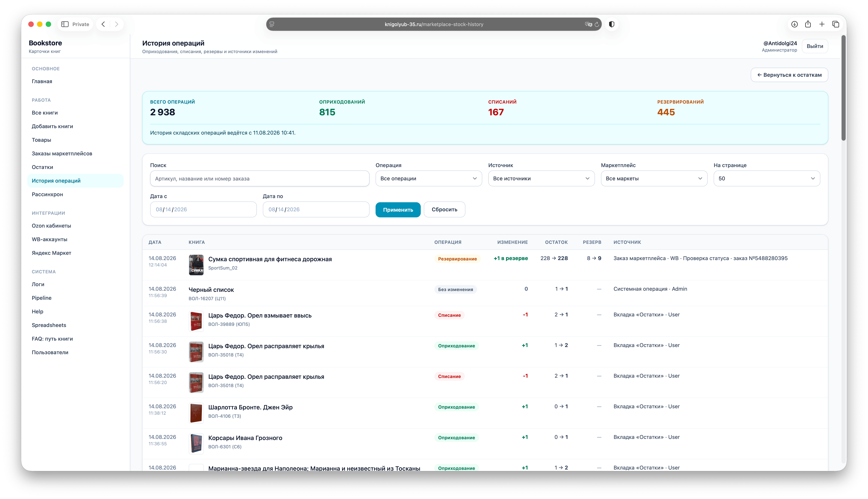Log out with «Выйти»

click(815, 46)
